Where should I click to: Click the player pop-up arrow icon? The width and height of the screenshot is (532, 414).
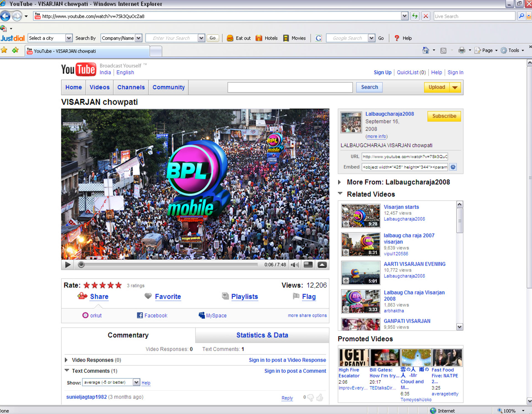pos(322,265)
